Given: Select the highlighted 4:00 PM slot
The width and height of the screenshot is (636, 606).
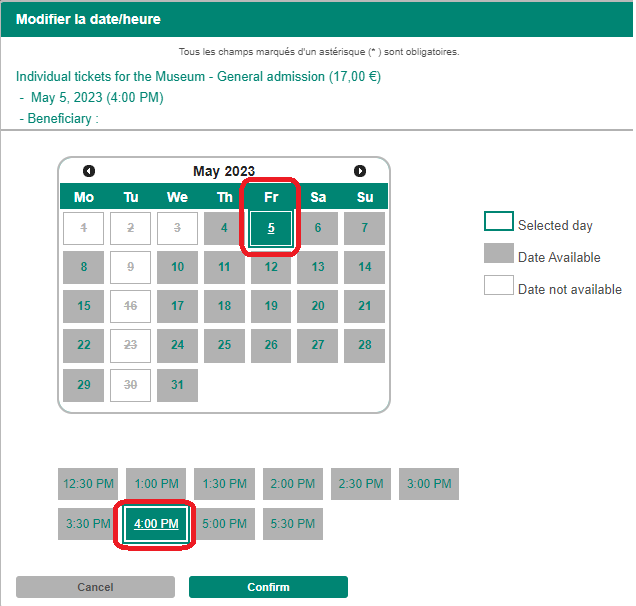Looking at the screenshot, I should click(x=156, y=524).
